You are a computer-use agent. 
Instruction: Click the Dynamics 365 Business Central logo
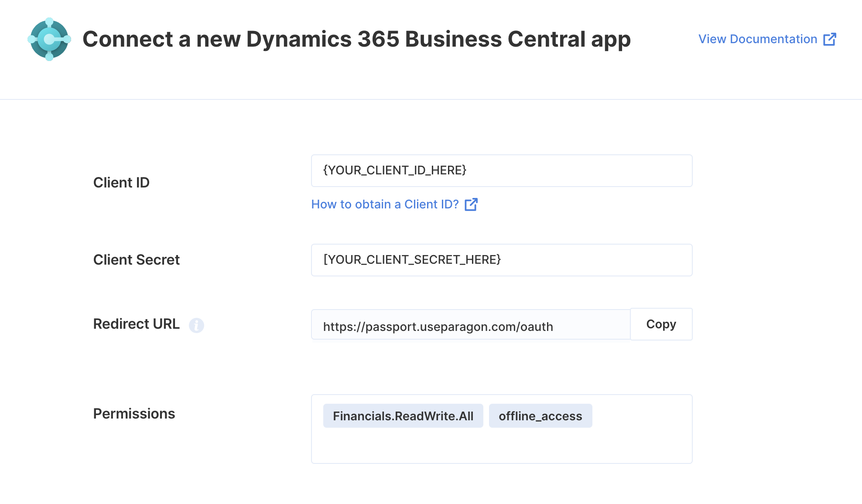click(x=49, y=39)
